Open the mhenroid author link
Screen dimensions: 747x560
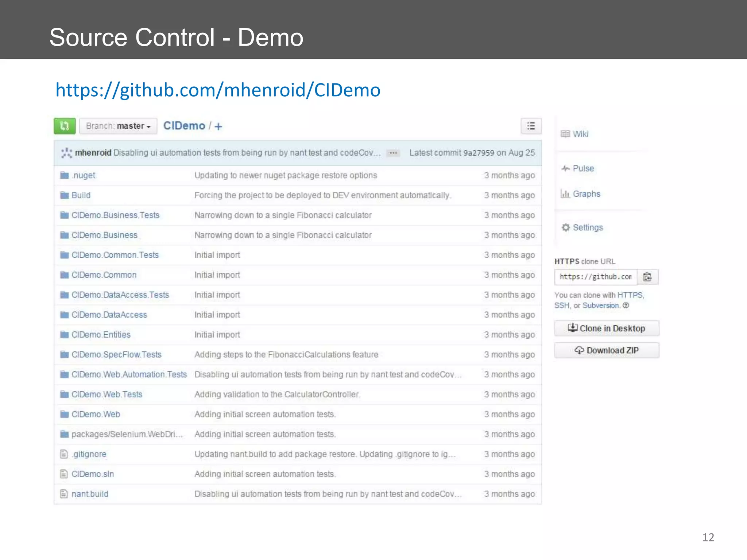93,153
